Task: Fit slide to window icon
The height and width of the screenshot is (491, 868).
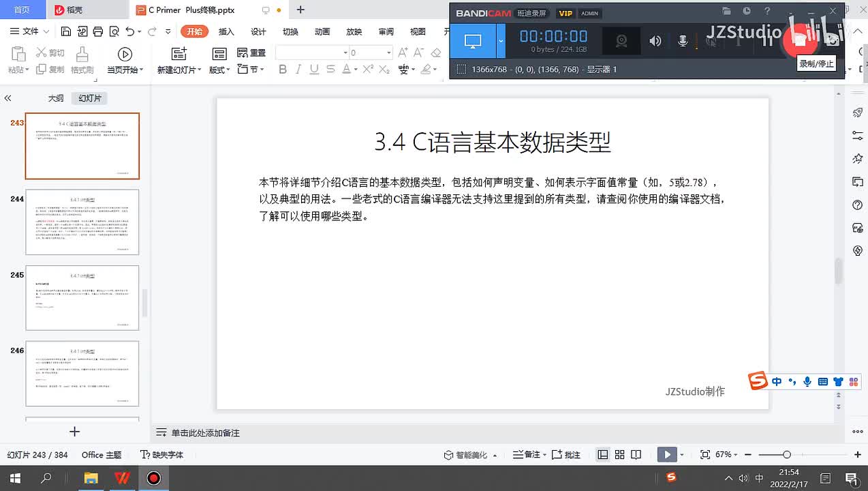Action: pyautogui.click(x=705, y=455)
